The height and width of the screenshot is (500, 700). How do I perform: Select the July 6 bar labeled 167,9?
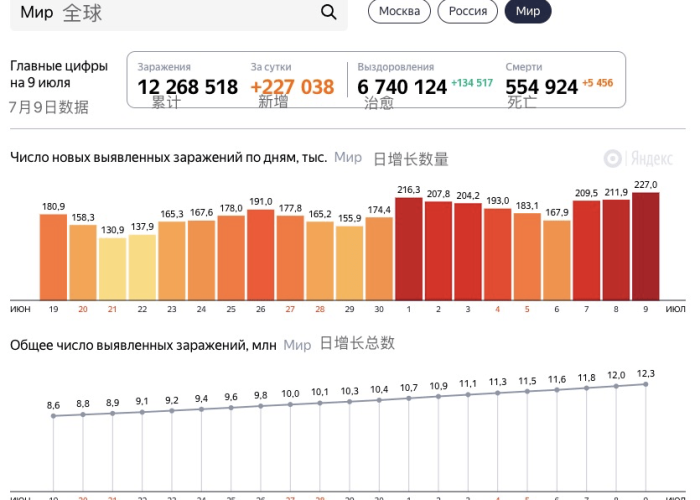557,260
